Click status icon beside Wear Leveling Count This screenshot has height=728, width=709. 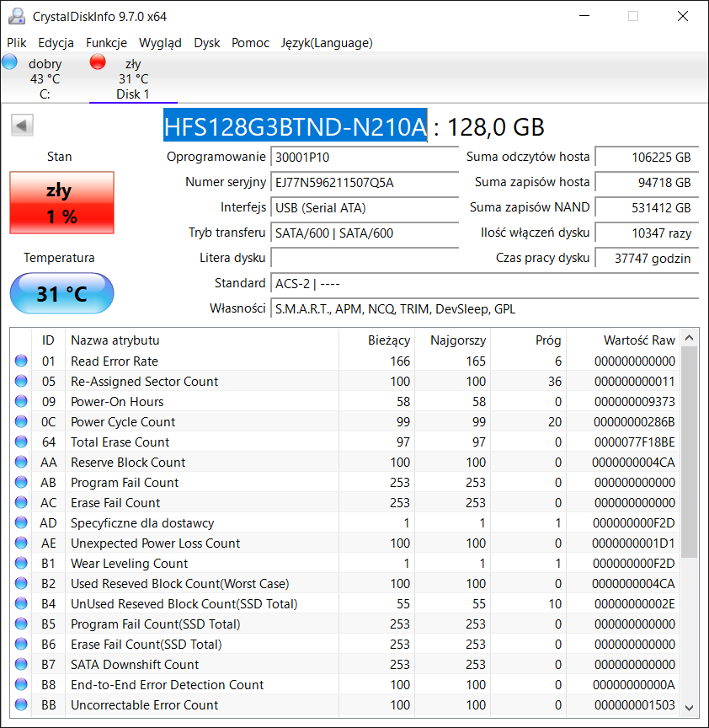point(21,564)
